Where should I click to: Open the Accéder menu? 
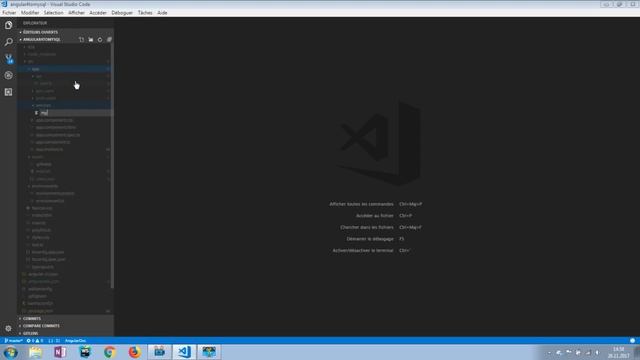coord(98,13)
